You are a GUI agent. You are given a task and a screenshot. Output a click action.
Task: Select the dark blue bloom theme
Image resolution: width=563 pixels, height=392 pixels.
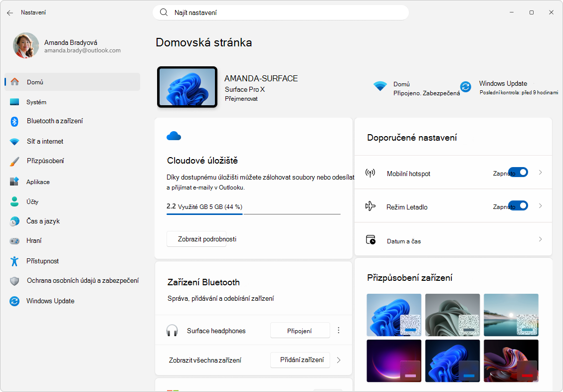(x=452, y=361)
